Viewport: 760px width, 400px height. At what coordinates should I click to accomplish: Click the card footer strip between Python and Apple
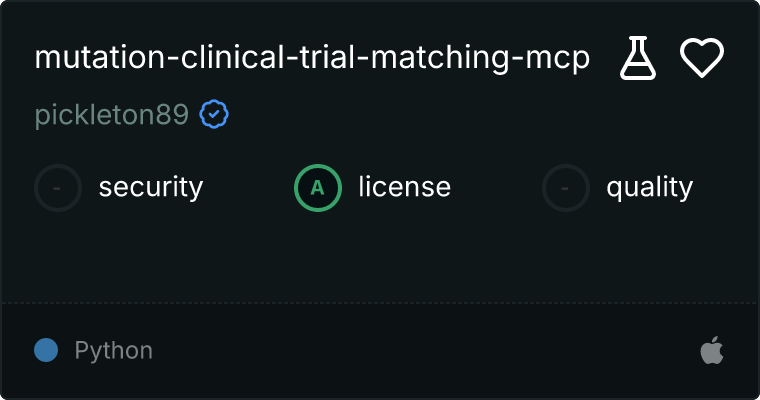tap(427, 350)
